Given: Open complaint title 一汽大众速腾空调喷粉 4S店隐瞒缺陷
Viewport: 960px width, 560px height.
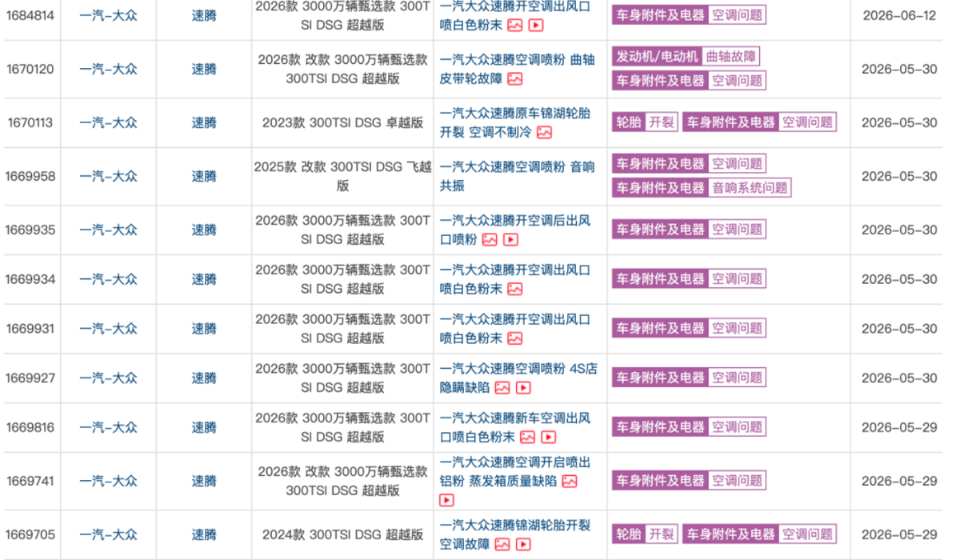Looking at the screenshot, I should pos(518,378).
